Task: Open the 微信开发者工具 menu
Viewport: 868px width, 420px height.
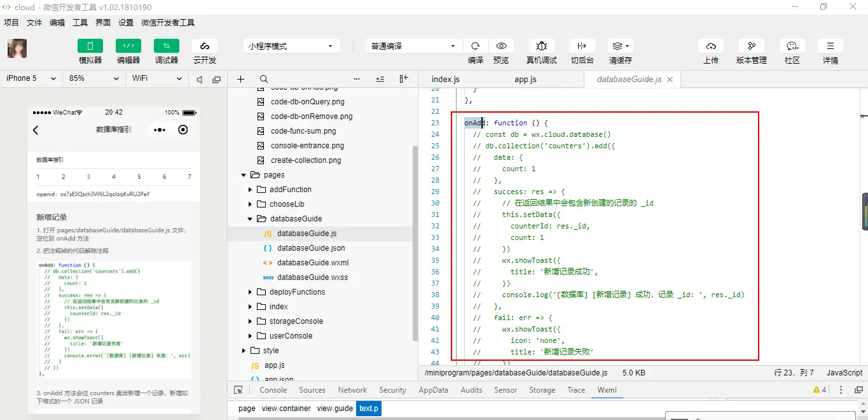Action: coord(168,22)
